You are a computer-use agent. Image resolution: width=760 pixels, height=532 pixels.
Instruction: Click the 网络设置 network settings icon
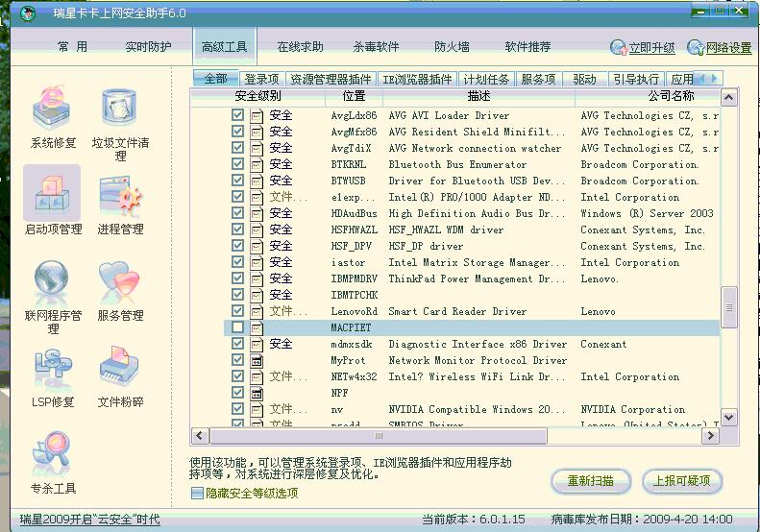click(x=696, y=47)
